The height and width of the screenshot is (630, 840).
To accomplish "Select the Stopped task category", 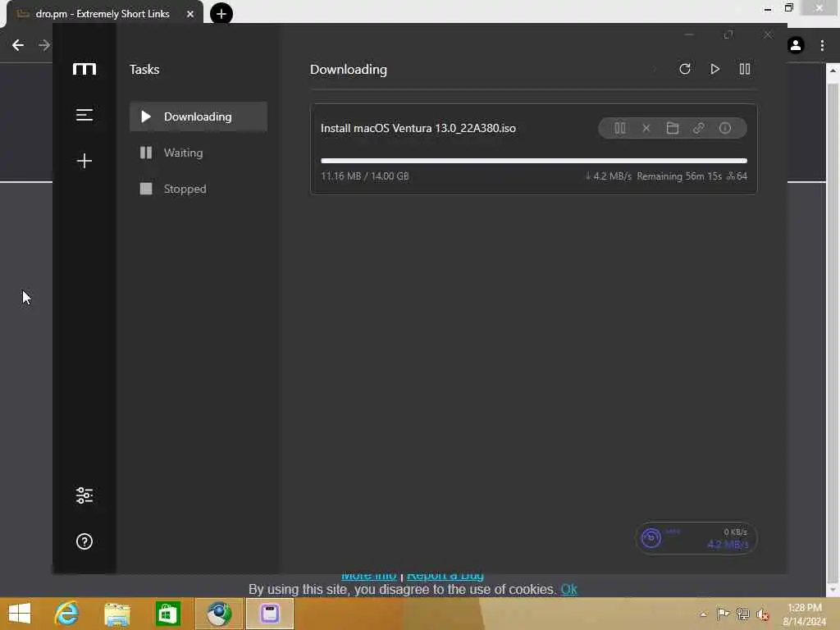I will pyautogui.click(x=199, y=189).
